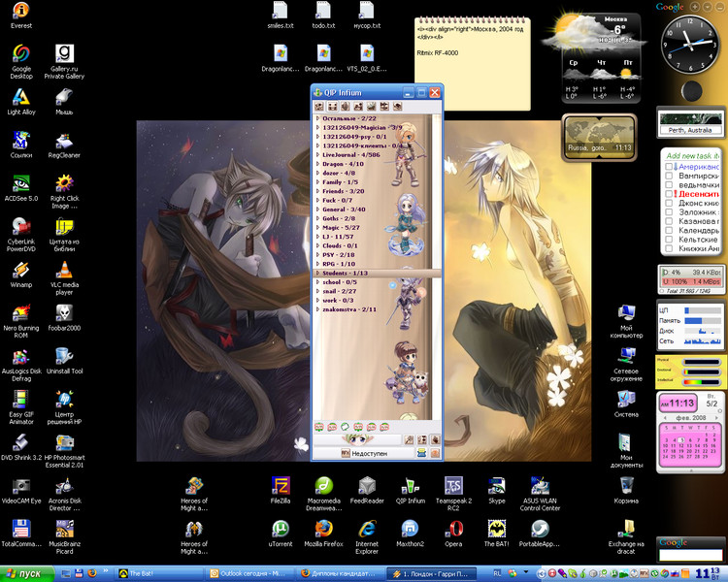Screen dimensions: 728x582
Task: Check the ведьмачки task checkbox
Action: [669, 184]
